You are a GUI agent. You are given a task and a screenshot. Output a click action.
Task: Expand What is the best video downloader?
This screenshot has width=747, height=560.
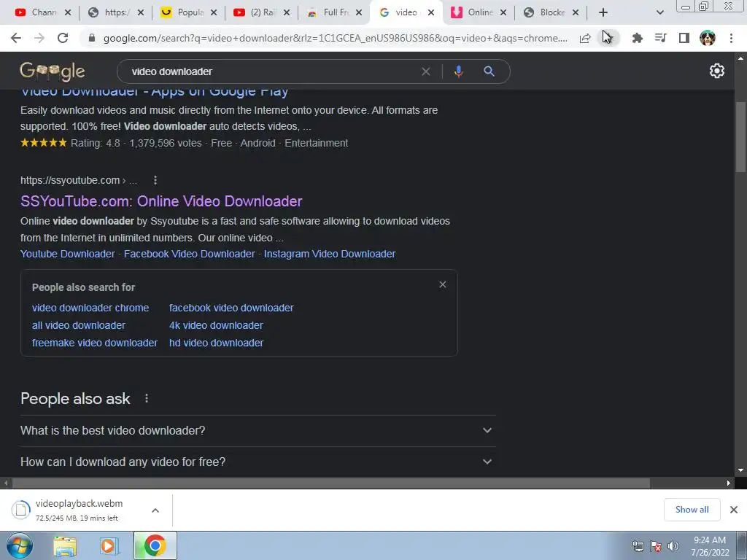pyautogui.click(x=258, y=430)
